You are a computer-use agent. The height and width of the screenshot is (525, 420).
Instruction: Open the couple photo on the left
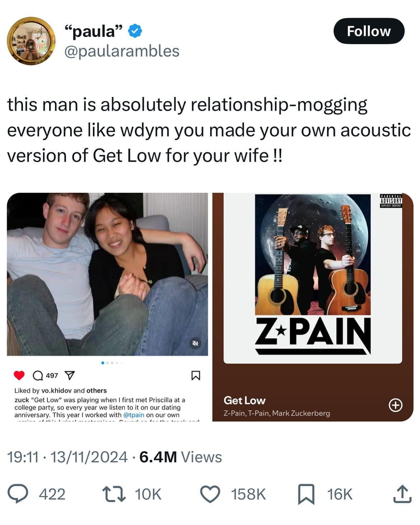107,274
